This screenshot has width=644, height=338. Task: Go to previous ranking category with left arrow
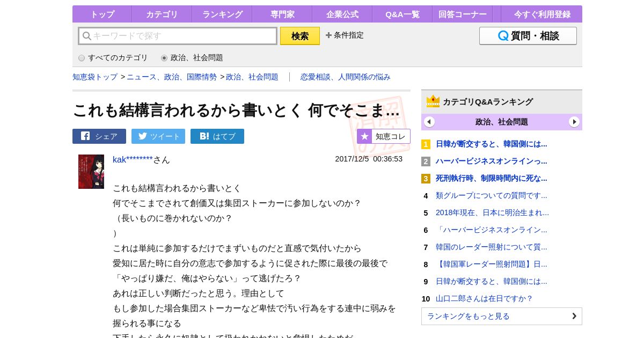click(429, 122)
